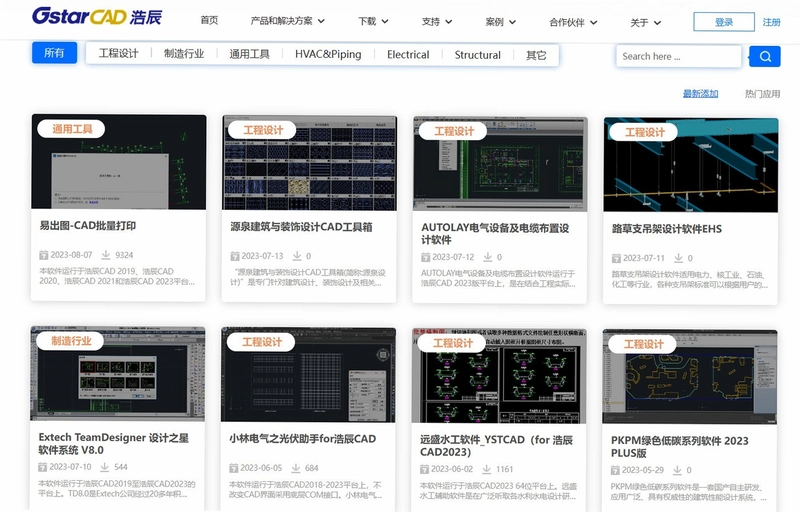Click the blue search magnifier button
Image resolution: width=800 pixels, height=512 pixels.
765,56
